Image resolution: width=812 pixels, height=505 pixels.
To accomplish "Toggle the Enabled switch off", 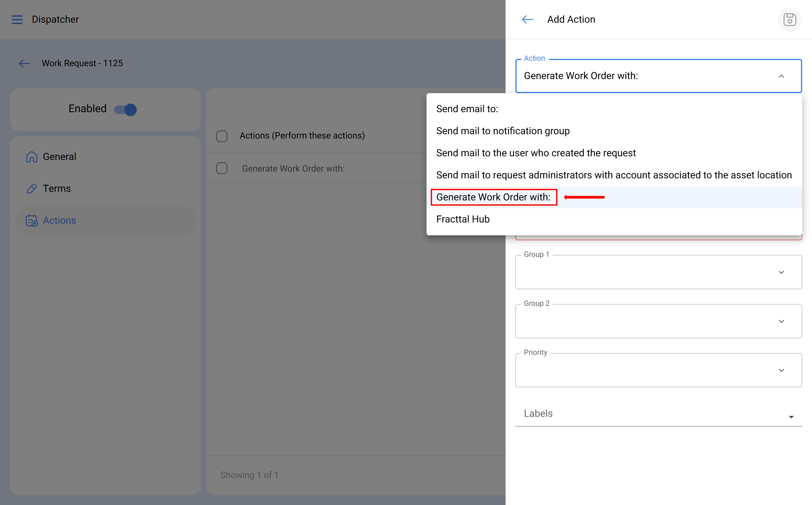I will (x=126, y=109).
